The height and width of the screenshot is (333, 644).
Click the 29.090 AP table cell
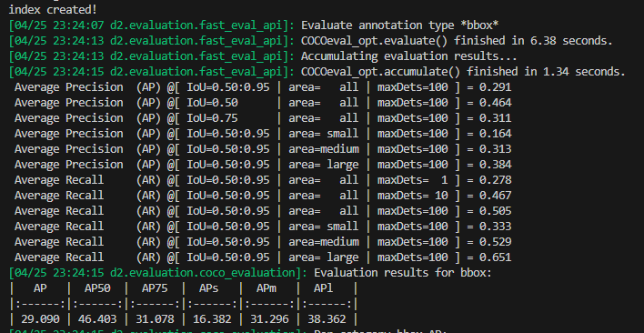tap(40, 319)
